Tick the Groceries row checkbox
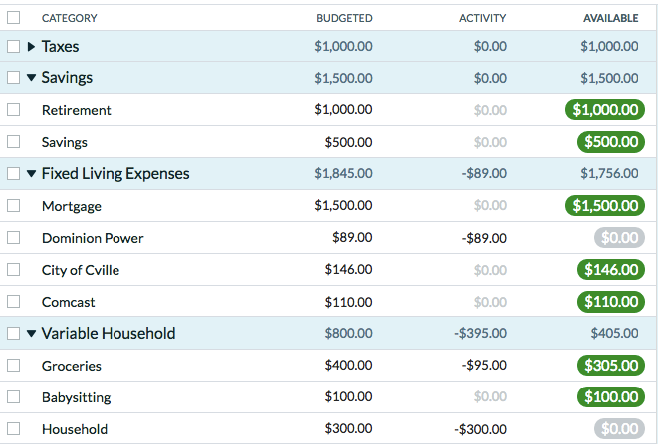The image size is (658, 444). (x=13, y=366)
